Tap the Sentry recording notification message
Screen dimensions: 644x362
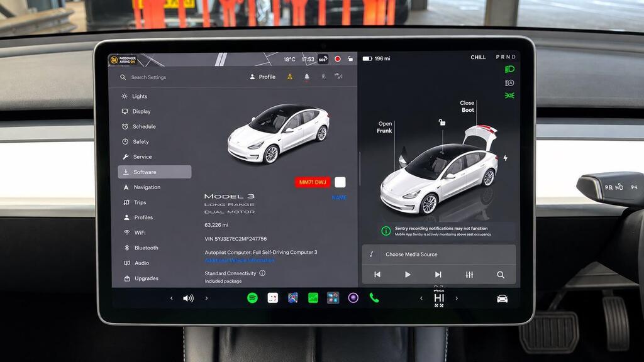tap(447, 231)
